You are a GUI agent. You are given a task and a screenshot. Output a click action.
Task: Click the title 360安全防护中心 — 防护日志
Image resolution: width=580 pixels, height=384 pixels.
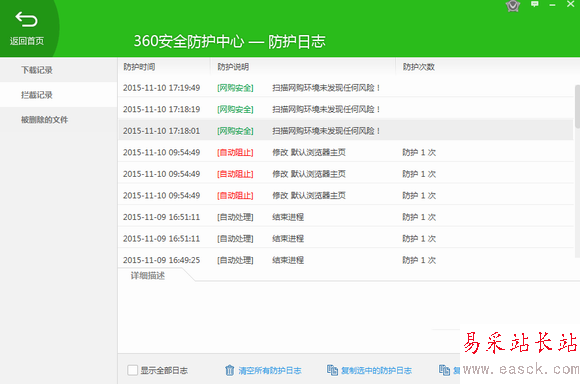(229, 41)
